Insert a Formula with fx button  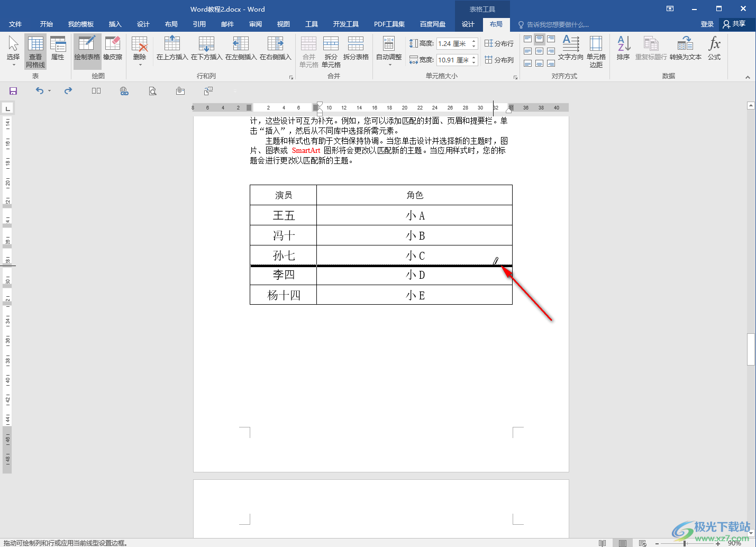[x=714, y=49]
